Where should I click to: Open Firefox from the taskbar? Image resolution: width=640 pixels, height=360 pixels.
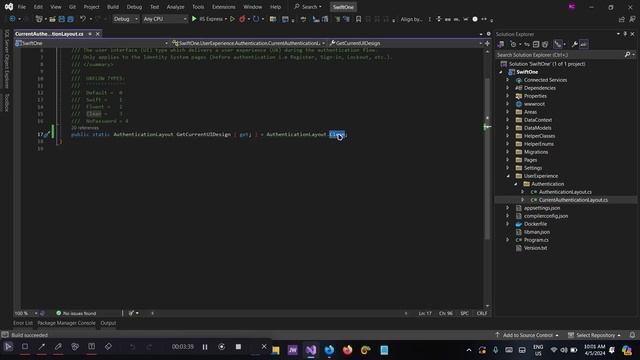[x=347, y=350]
